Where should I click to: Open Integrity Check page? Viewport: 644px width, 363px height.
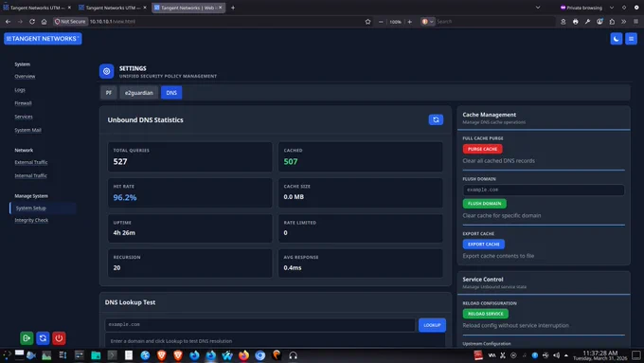click(x=31, y=220)
